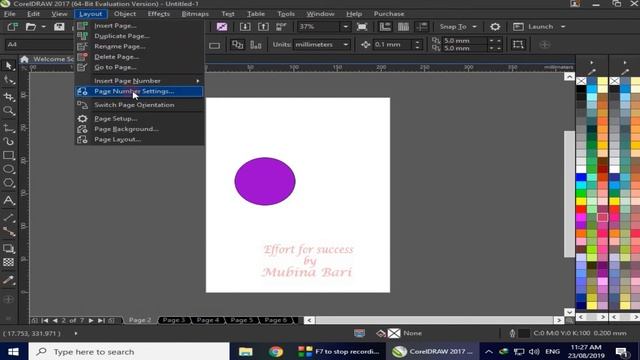Viewport: 640px width, 360px height.
Task: Increase the nudge distance stepper
Action: click(417, 42)
